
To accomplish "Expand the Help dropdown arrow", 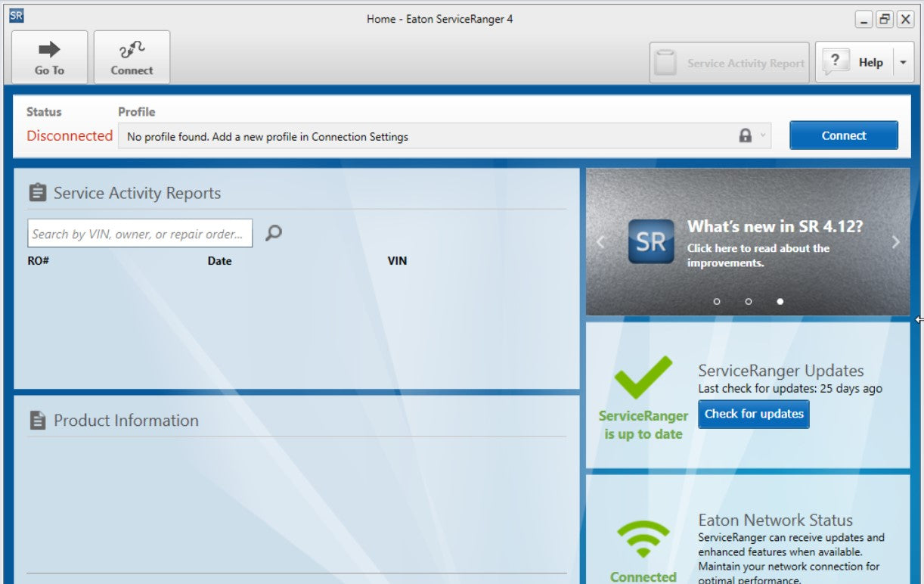I will (903, 63).
